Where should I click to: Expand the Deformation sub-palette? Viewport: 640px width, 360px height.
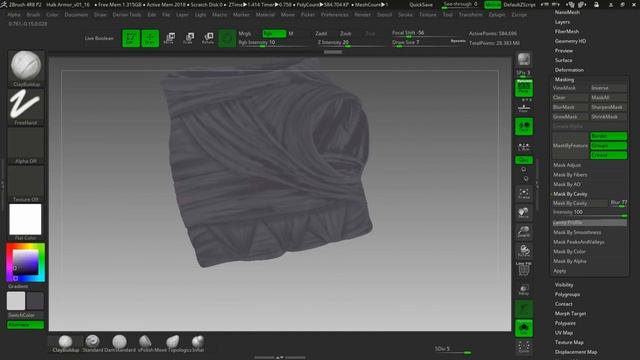coord(569,70)
